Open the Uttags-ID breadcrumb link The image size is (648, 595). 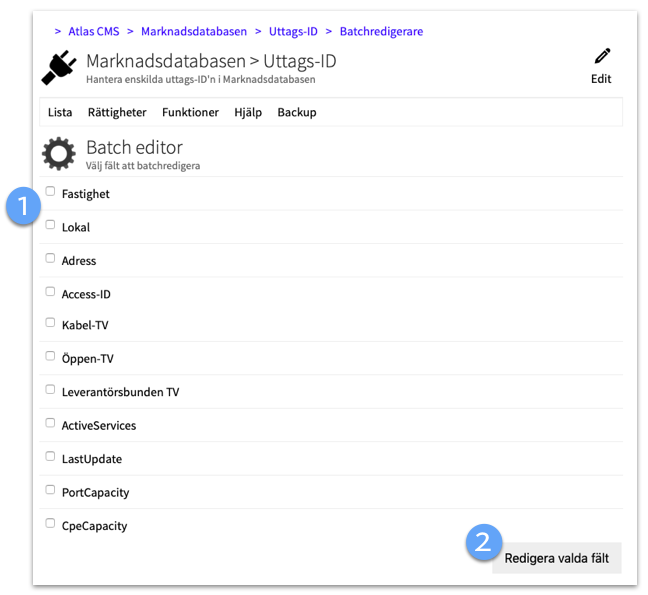click(293, 32)
